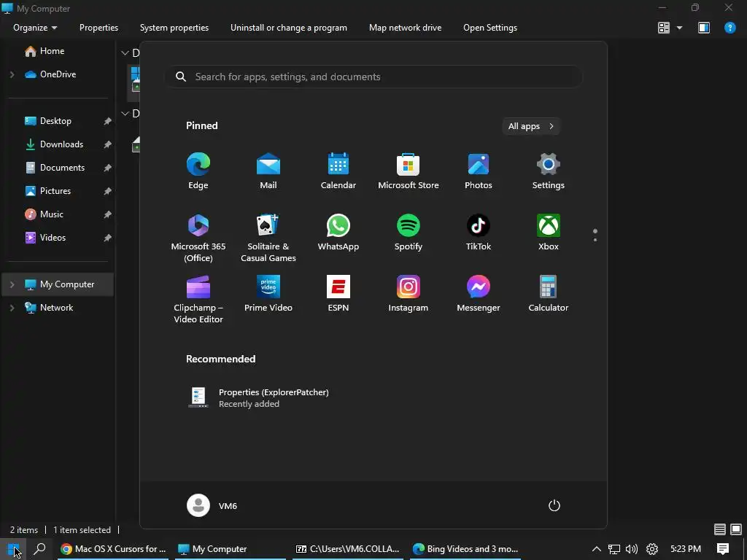Open the Settings pinned app
The height and width of the screenshot is (560, 747).
[549, 171]
